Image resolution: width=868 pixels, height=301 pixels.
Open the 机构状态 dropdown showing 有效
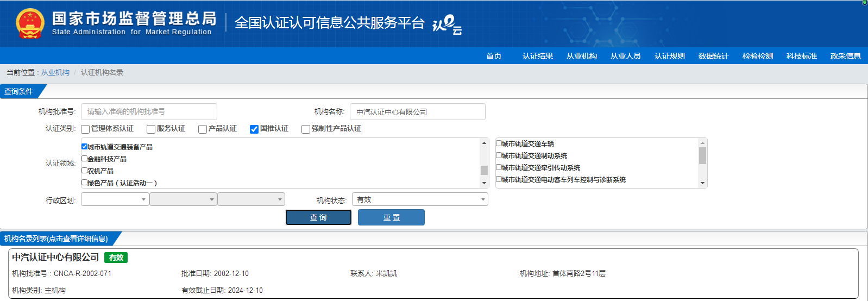(x=420, y=199)
